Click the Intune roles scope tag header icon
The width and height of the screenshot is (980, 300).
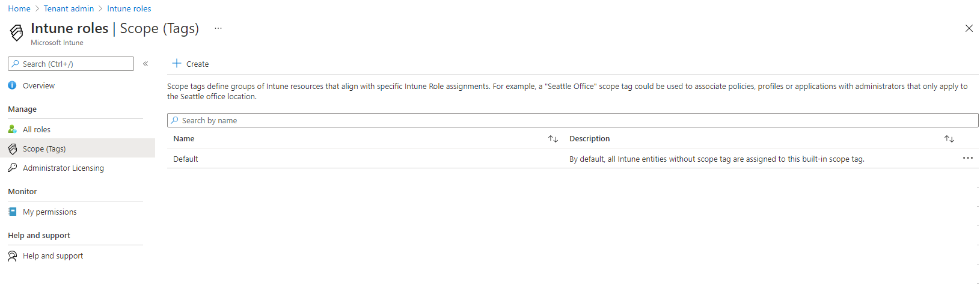point(17,32)
